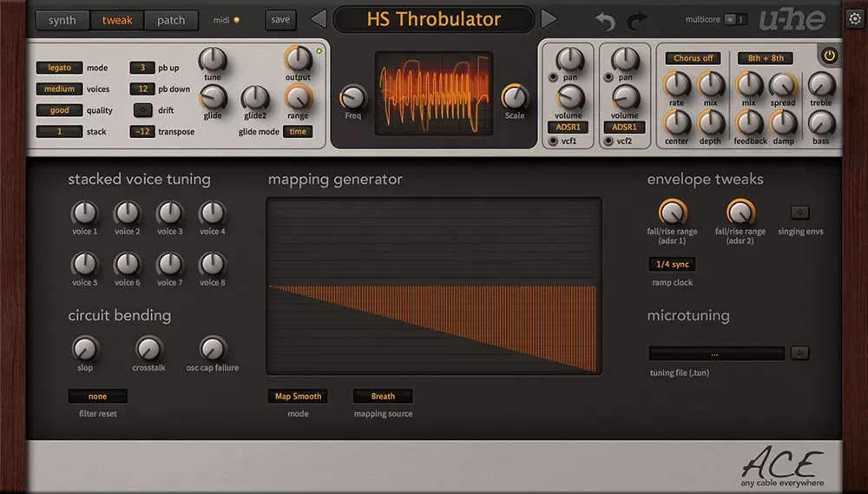Click the tuning file load button
This screenshot has width=868, height=494.
tap(799, 352)
